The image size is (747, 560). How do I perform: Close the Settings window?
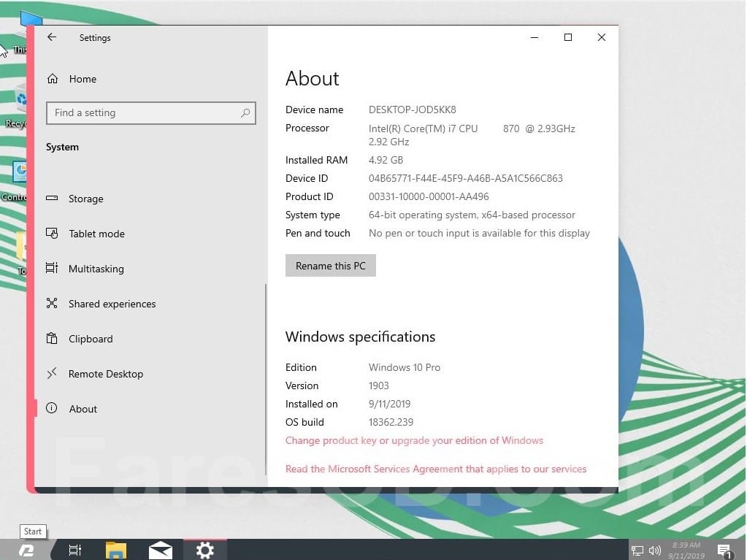[x=601, y=37]
